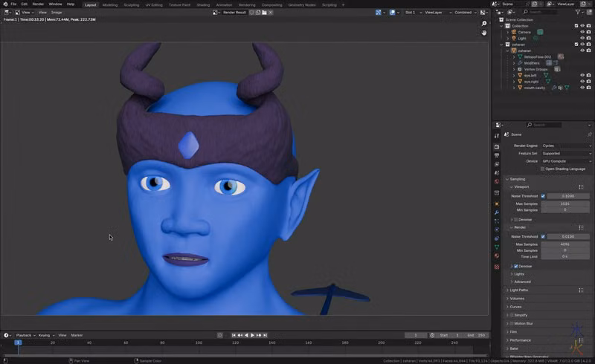
Task: Click the Marker menu in timeline
Action: 77,335
